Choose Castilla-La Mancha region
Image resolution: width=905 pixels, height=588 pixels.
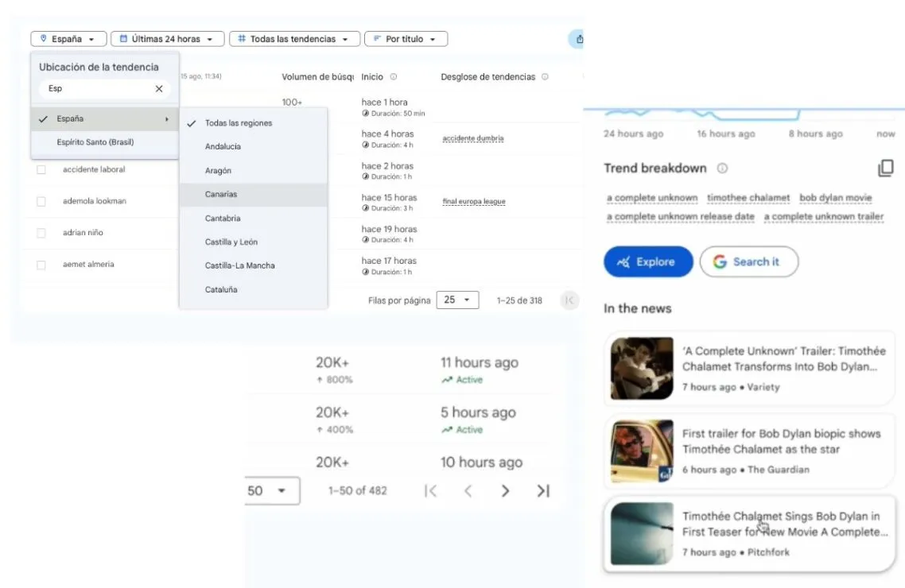(x=254, y=265)
